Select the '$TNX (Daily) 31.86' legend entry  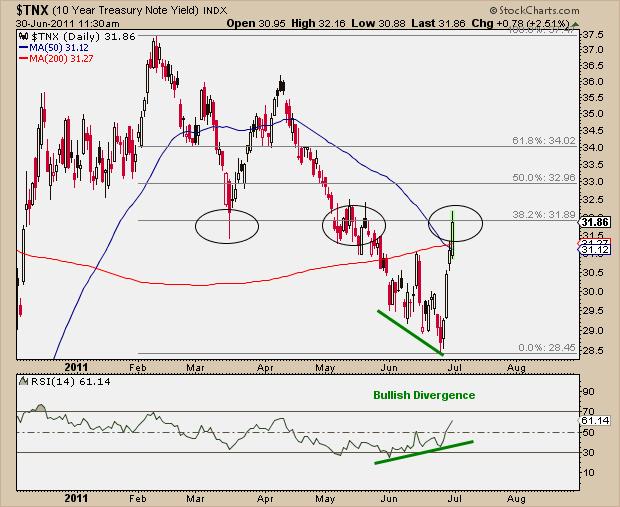(x=83, y=37)
